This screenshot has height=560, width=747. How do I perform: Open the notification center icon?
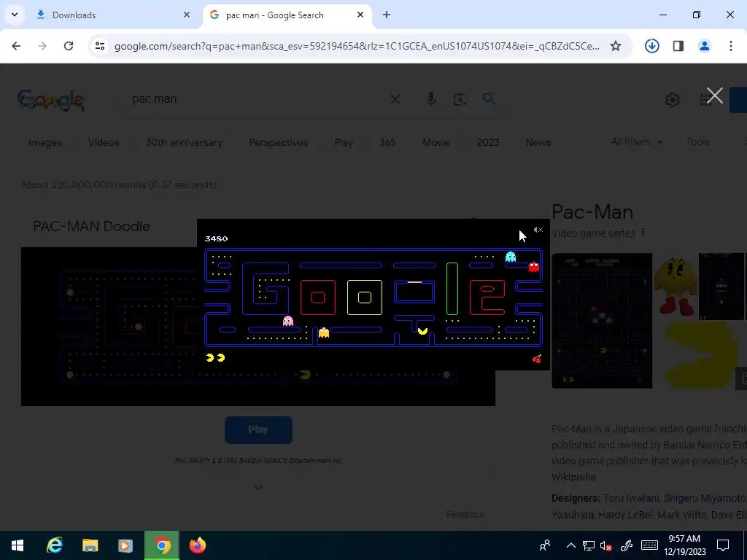click(723, 545)
